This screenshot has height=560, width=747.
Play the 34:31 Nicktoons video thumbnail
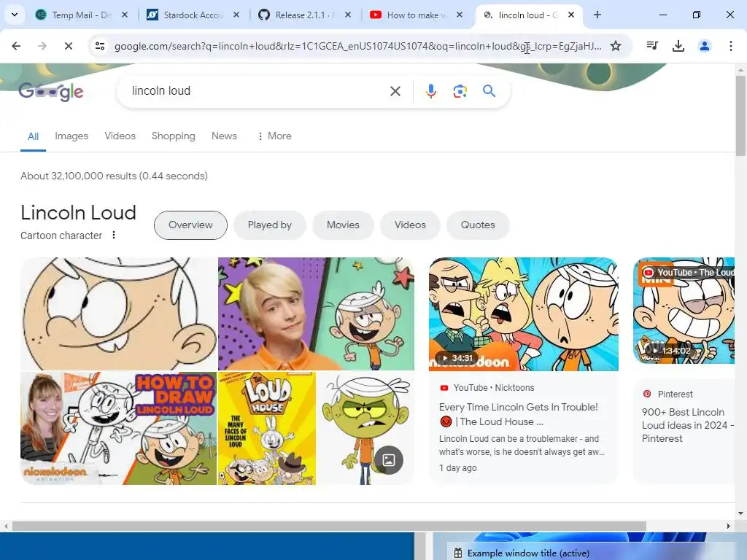click(x=524, y=314)
